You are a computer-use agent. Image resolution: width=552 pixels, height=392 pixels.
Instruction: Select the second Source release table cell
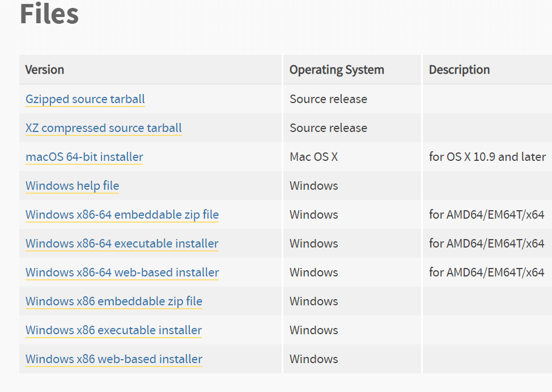328,127
